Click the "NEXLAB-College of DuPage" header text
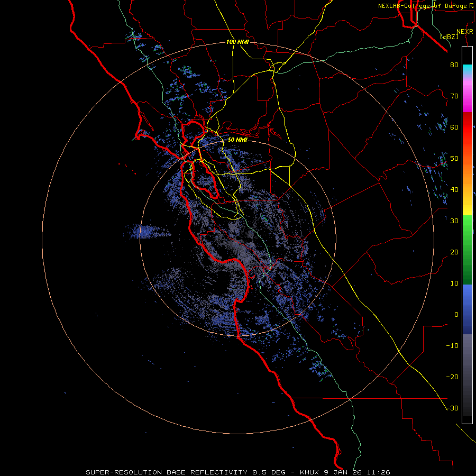 click(423, 6)
